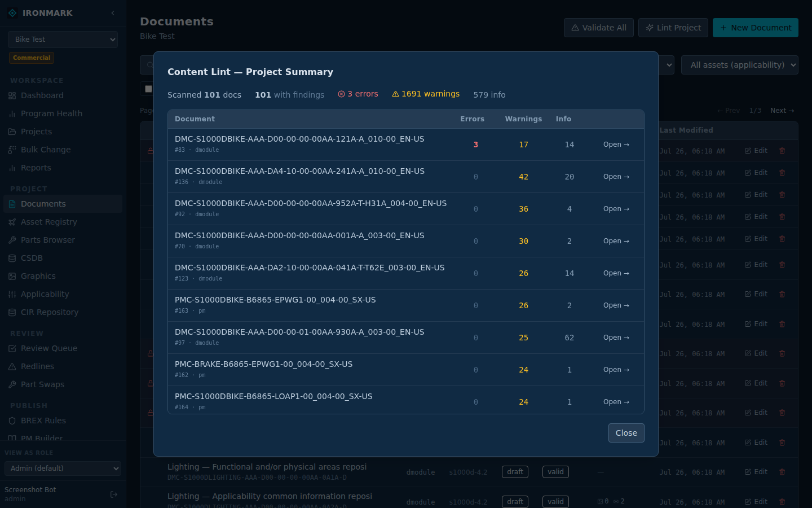
Task: Click Lint Project button
Action: pyautogui.click(x=673, y=28)
